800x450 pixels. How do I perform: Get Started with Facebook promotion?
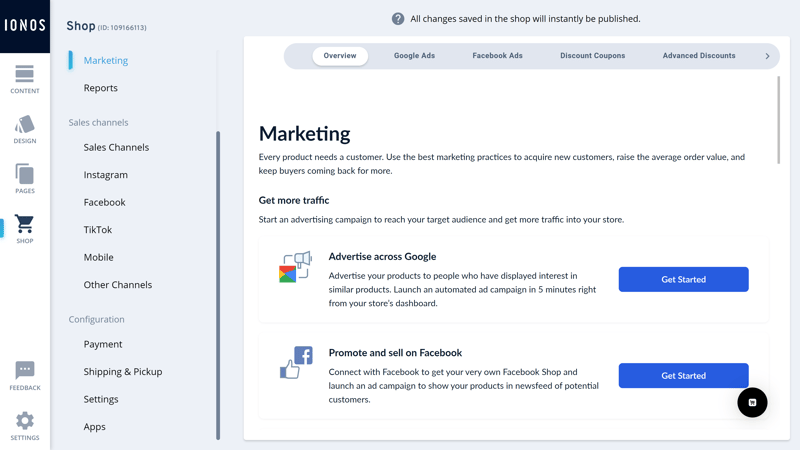click(x=684, y=376)
